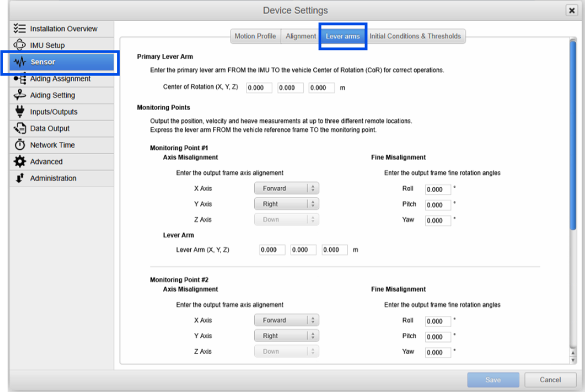Click the IMU Setup icon
The image size is (585, 392).
click(20, 45)
